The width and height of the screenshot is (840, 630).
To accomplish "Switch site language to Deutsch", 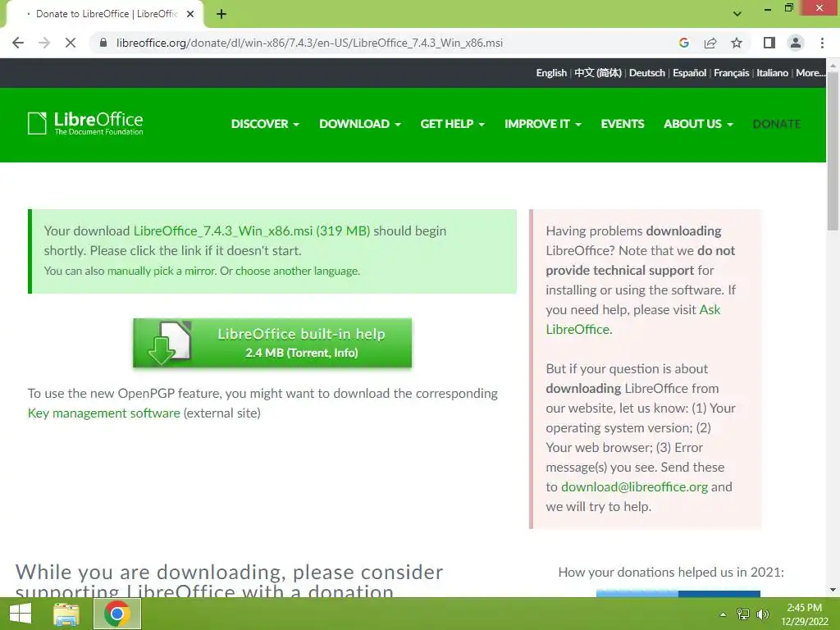I will pos(647,73).
